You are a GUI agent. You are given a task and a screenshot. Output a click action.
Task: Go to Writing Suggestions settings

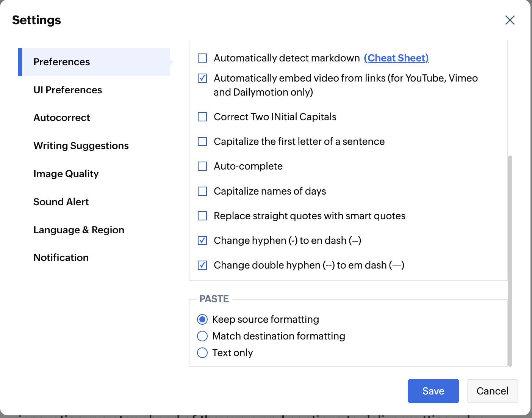click(81, 146)
